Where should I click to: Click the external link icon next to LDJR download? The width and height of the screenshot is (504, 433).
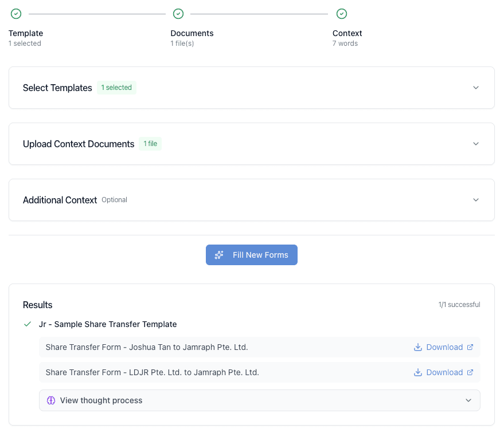(x=470, y=372)
